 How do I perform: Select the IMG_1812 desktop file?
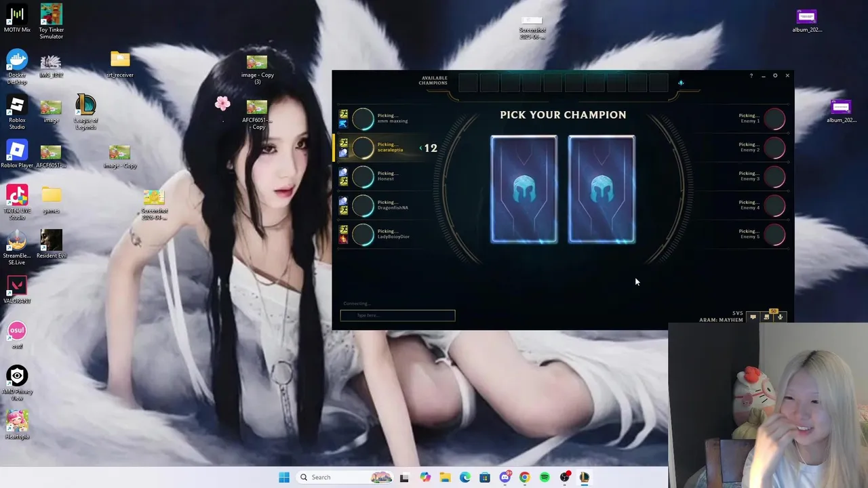(51, 66)
